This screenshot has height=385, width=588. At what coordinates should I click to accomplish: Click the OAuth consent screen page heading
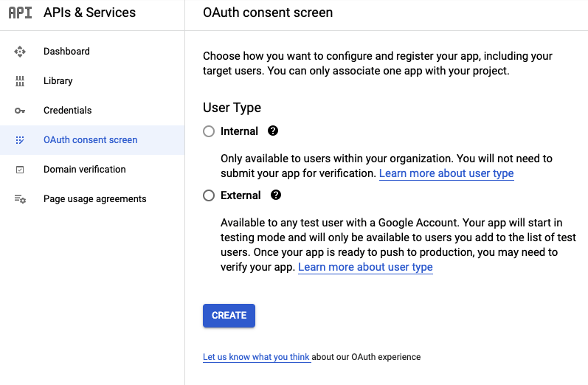[x=268, y=13]
